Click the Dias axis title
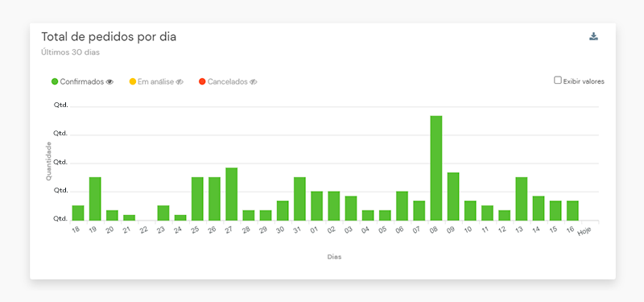Screen dimensions: 644x302 (x=334, y=257)
